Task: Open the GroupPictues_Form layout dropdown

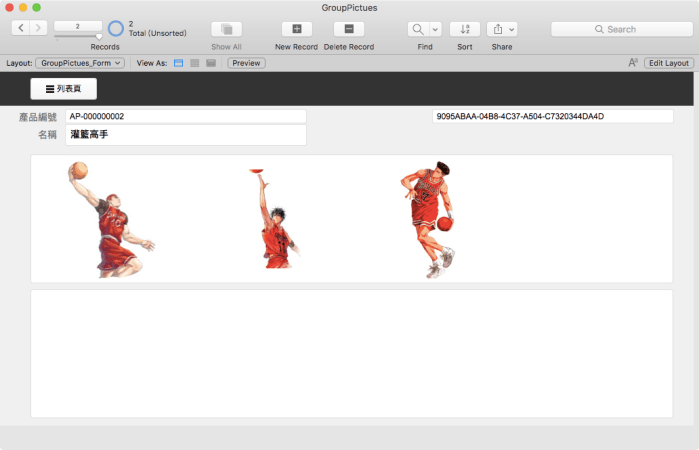Action: 80,63
